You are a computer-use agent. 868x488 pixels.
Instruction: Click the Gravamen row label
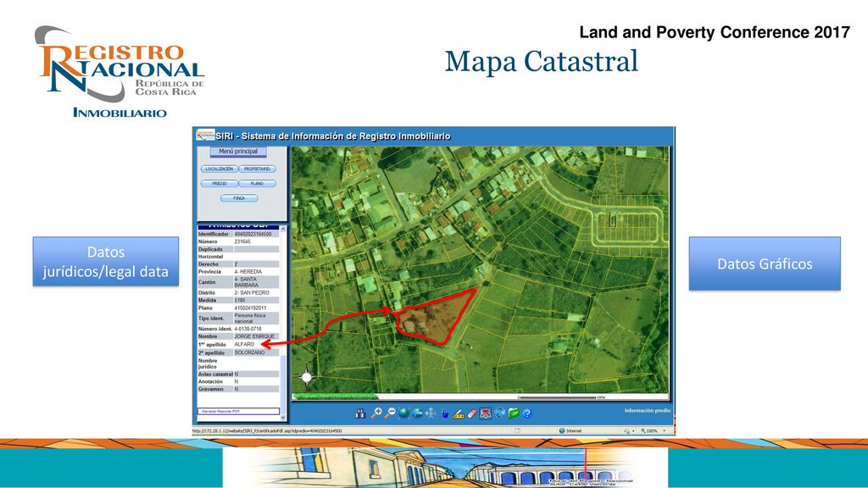tap(210, 390)
